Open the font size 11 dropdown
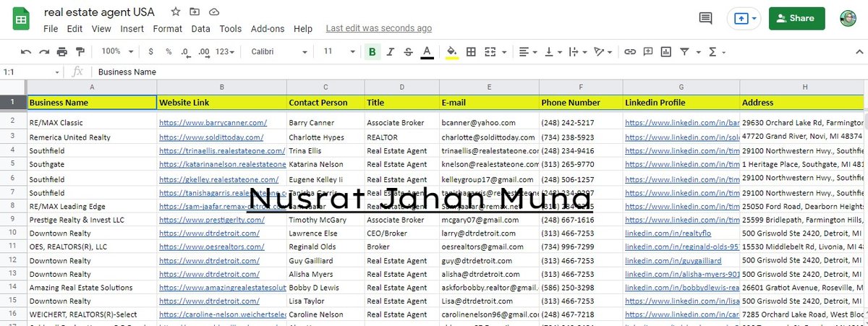 [339, 52]
